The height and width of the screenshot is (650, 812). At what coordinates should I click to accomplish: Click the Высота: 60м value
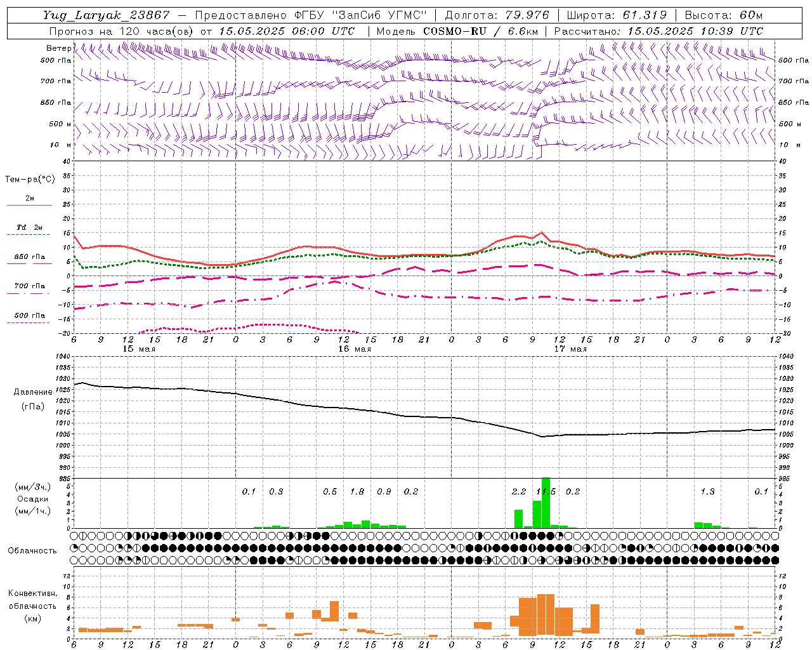(724, 15)
